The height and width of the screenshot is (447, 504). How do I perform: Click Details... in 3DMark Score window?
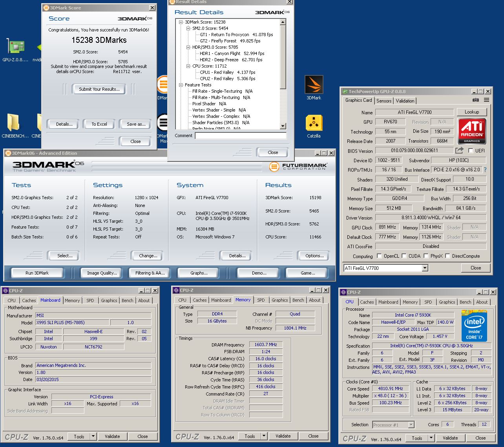(x=64, y=124)
